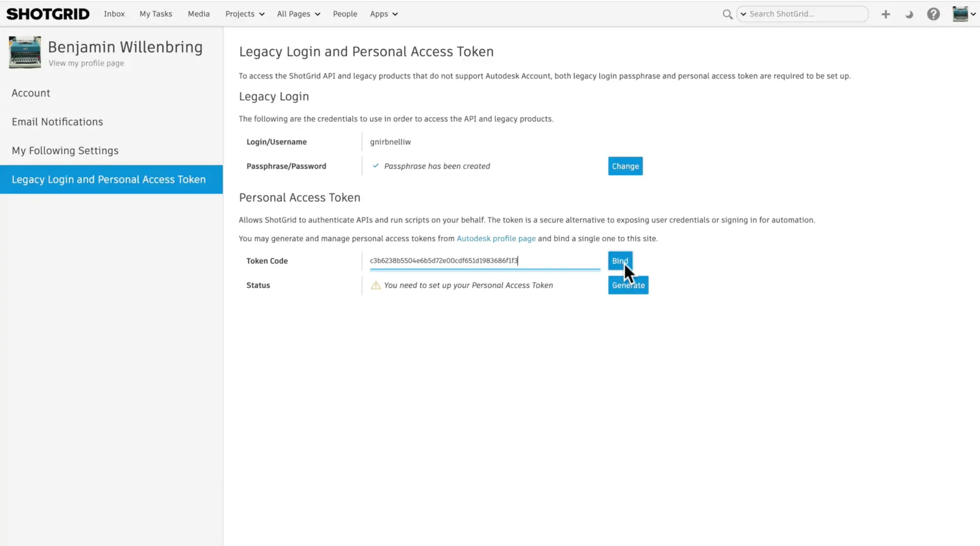Image resolution: width=980 pixels, height=546 pixels.
Task: Select Legacy Login and Personal Access Token
Action: tap(111, 180)
